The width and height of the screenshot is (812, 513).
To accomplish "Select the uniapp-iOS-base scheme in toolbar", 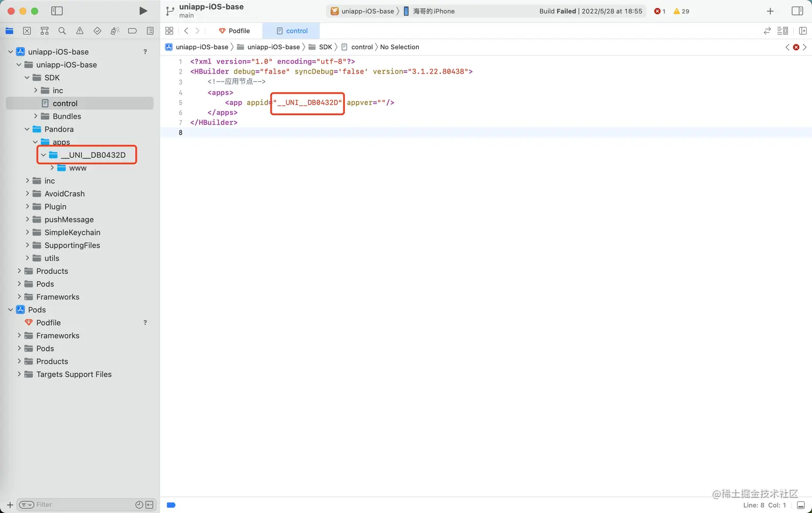I will coord(363,11).
